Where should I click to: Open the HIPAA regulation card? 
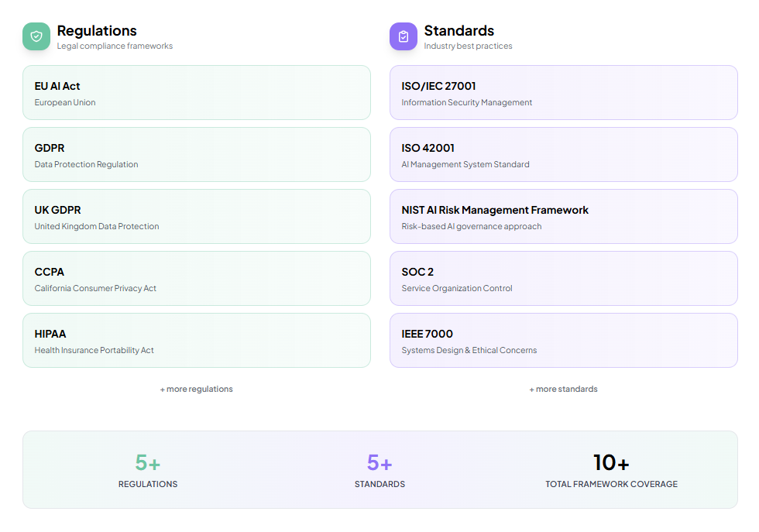coord(197,341)
